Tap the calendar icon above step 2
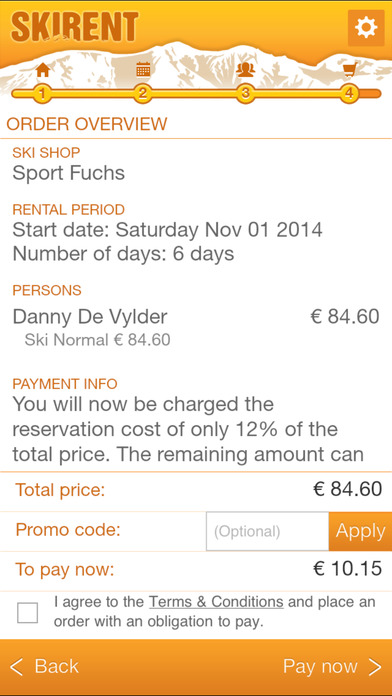The height and width of the screenshot is (696, 392). (143, 69)
